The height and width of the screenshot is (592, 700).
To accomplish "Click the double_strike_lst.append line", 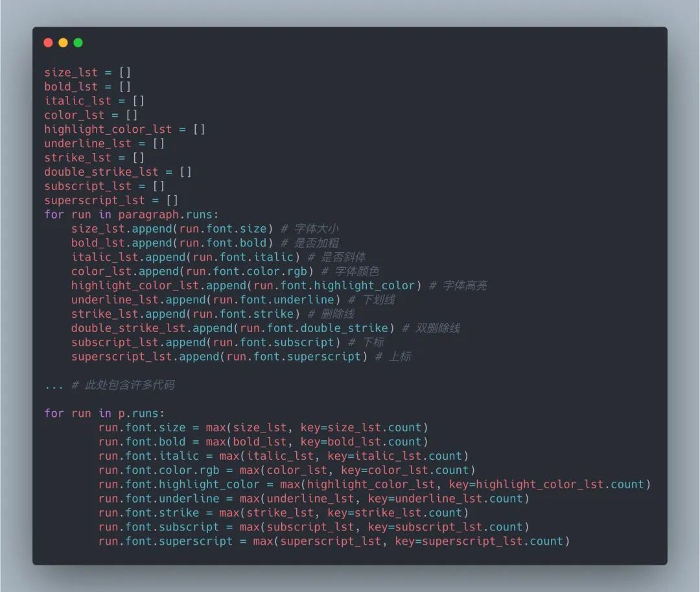I will click(233, 328).
